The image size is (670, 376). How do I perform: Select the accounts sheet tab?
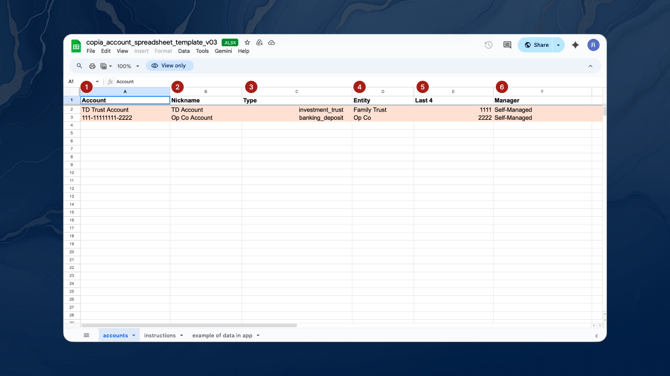pyautogui.click(x=115, y=335)
